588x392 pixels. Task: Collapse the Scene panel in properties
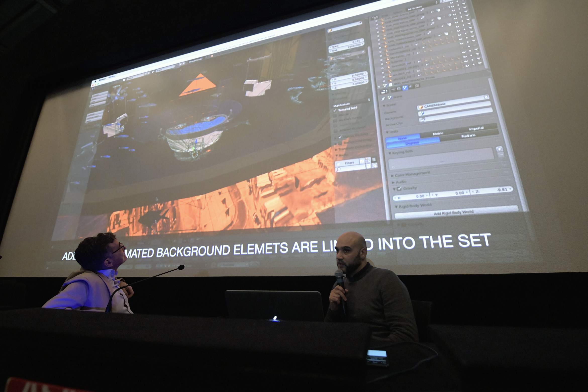click(x=384, y=106)
